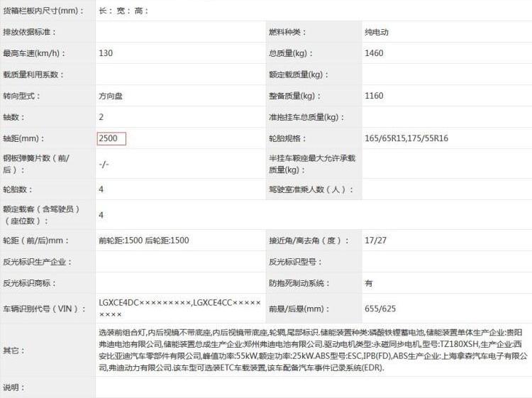Select the steering type value 方向盘
Viewport: 532px width, 398px height.
click(x=111, y=96)
